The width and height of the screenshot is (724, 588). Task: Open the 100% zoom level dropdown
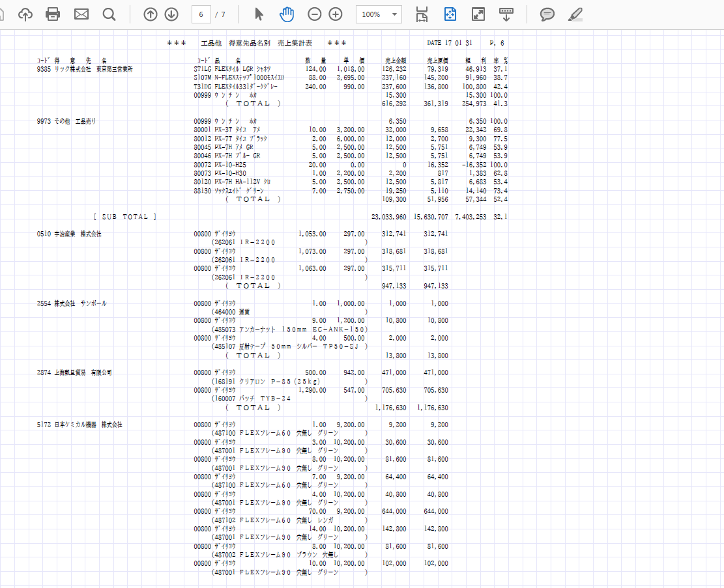(x=379, y=14)
